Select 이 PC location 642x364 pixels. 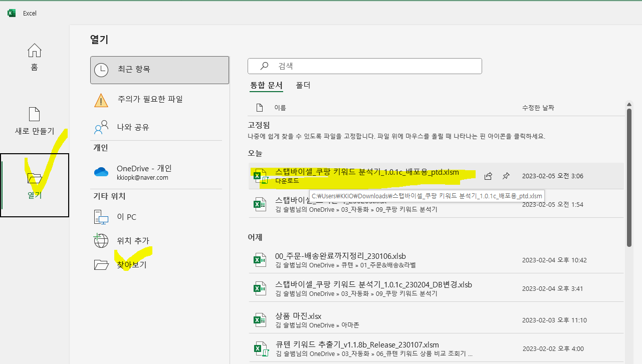159,217
